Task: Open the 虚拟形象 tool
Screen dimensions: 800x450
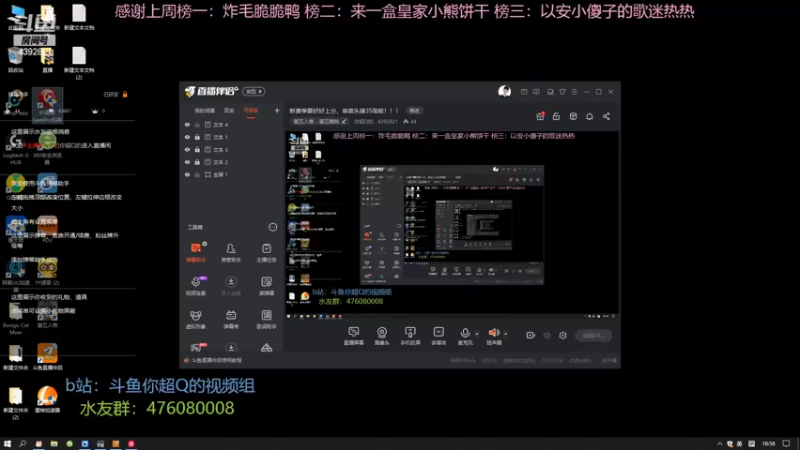Action: [x=196, y=319]
